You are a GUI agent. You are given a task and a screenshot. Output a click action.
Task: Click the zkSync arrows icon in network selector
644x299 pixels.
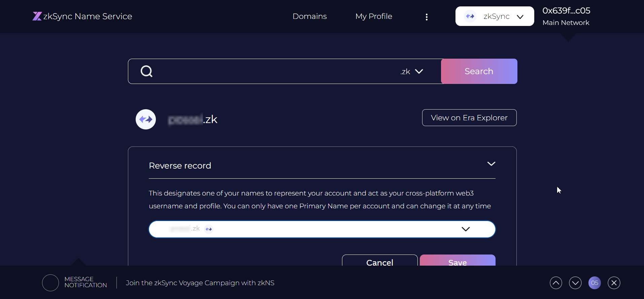click(x=470, y=16)
